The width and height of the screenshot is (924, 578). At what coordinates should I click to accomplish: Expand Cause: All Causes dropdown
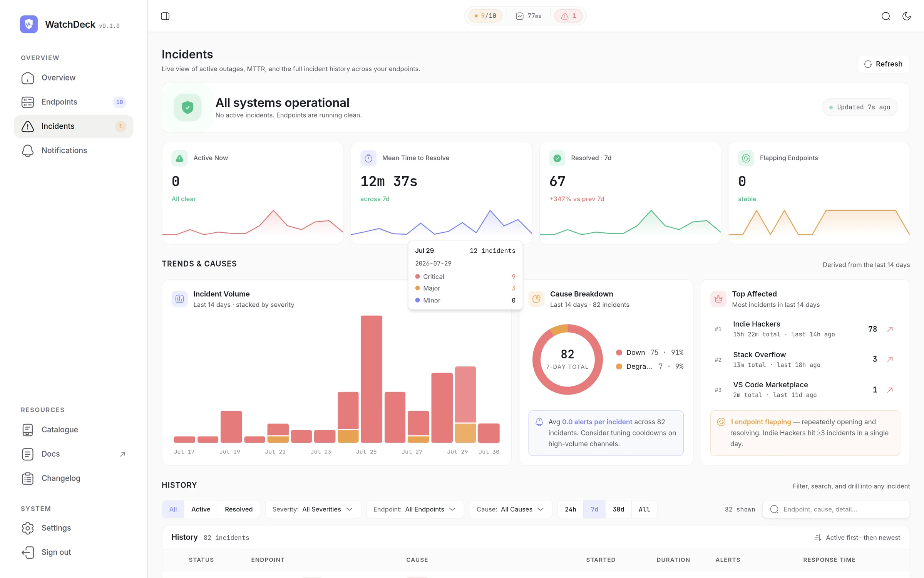pyautogui.click(x=511, y=509)
